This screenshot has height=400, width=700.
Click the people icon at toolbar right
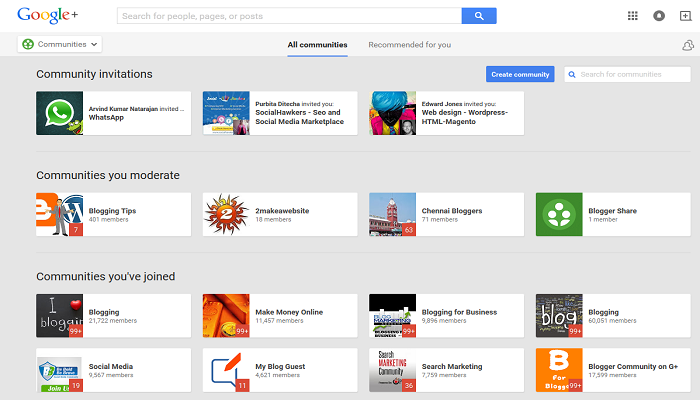(x=688, y=45)
